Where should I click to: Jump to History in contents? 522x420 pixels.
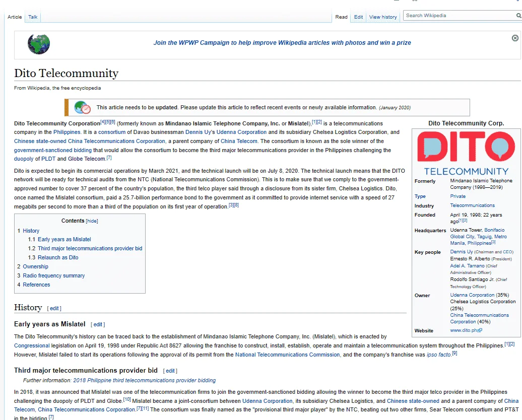[x=31, y=231]
